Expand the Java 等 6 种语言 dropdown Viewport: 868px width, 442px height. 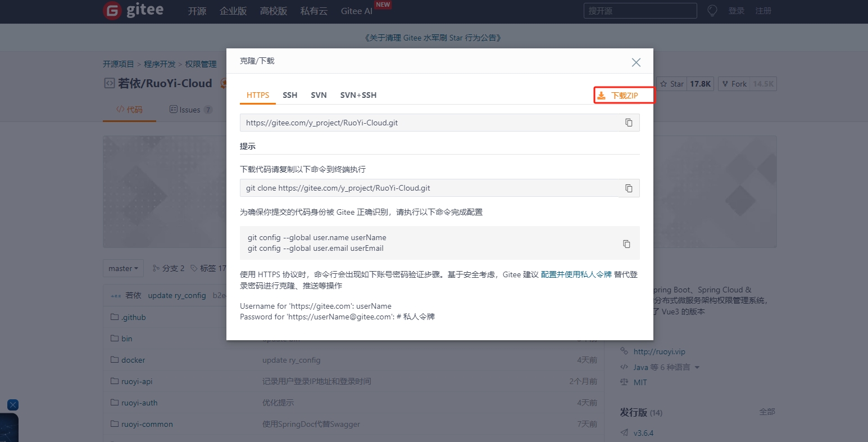[666, 367]
